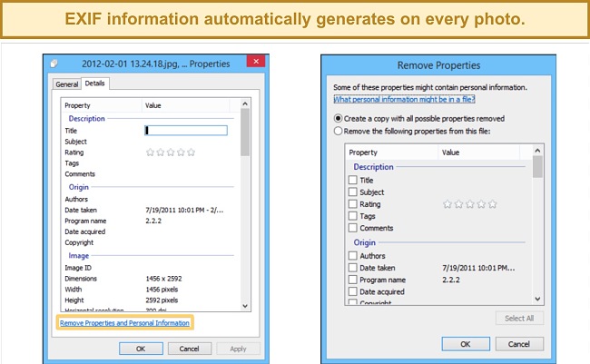Select the Copyright row in Properties details

[x=151, y=242]
